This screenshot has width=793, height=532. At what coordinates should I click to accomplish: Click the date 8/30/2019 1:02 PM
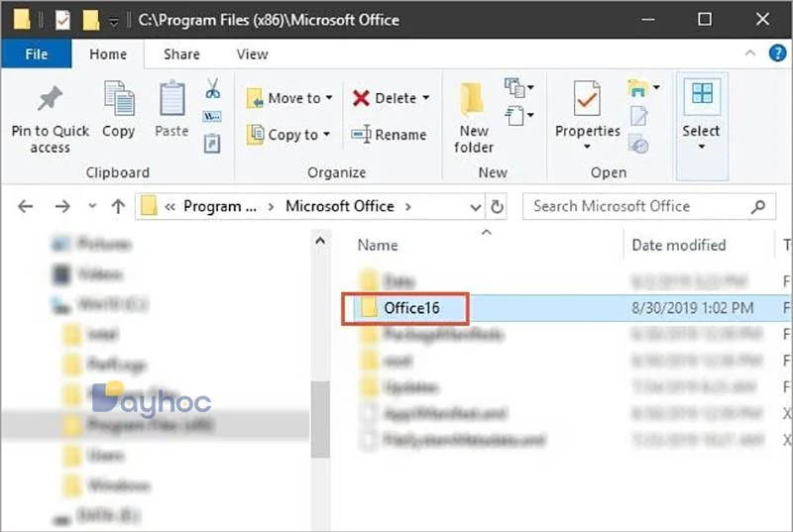click(x=692, y=308)
